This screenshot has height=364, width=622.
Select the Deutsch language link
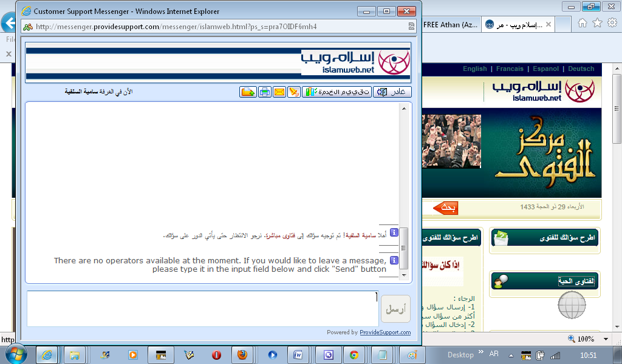point(581,69)
